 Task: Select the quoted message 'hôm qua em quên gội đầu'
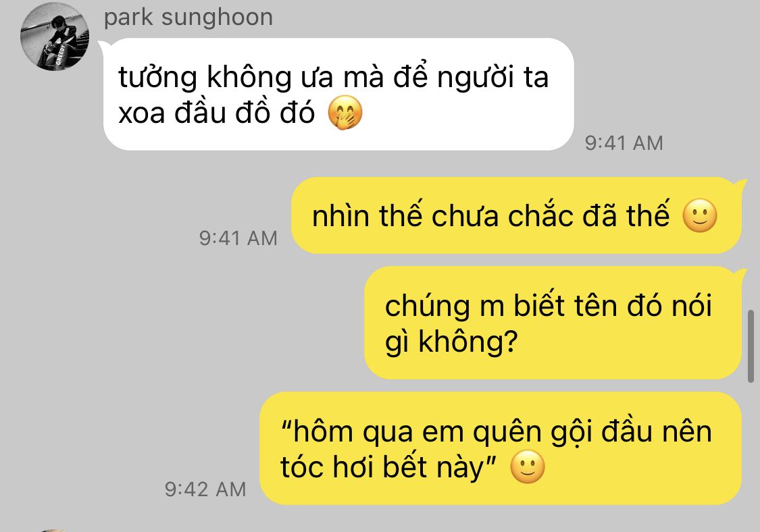[x=501, y=449]
